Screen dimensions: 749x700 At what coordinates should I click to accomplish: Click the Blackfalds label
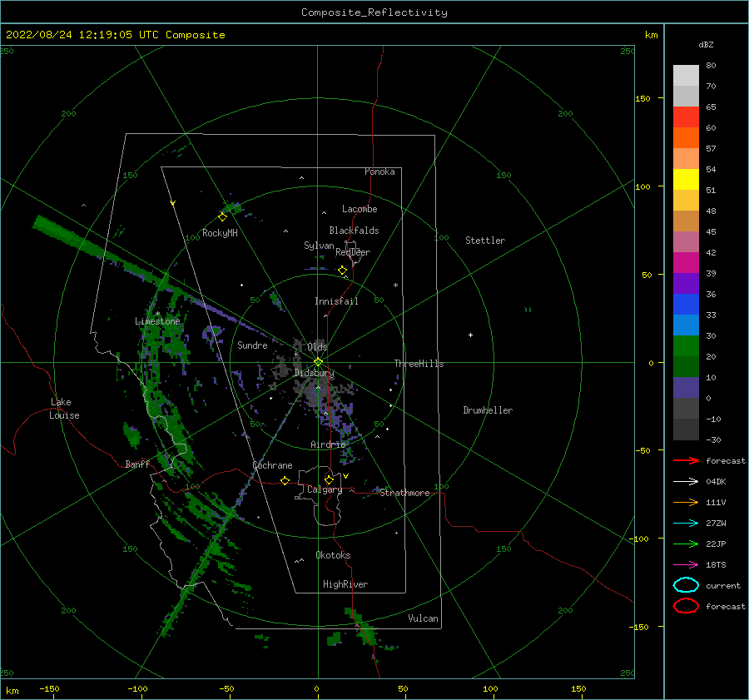pos(354,231)
